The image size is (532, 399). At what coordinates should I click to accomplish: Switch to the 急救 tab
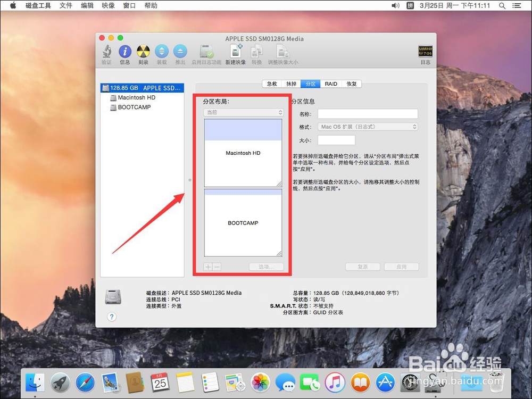pos(272,84)
